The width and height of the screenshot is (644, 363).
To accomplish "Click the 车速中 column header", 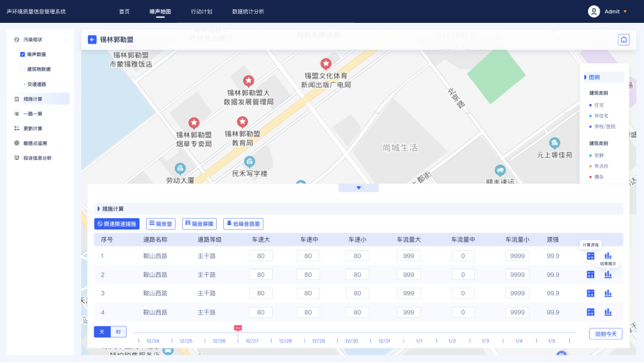I will pyautogui.click(x=309, y=239).
